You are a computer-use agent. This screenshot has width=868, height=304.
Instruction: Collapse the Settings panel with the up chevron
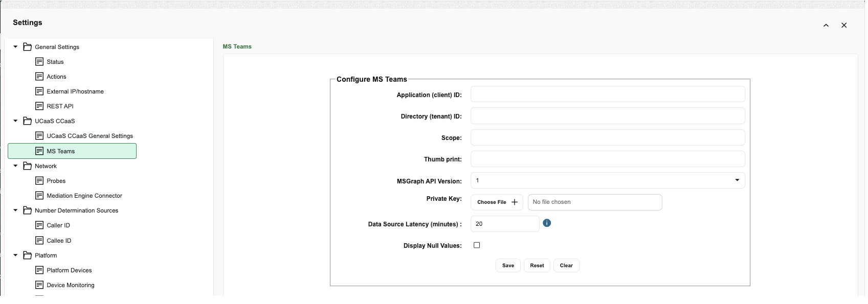826,25
